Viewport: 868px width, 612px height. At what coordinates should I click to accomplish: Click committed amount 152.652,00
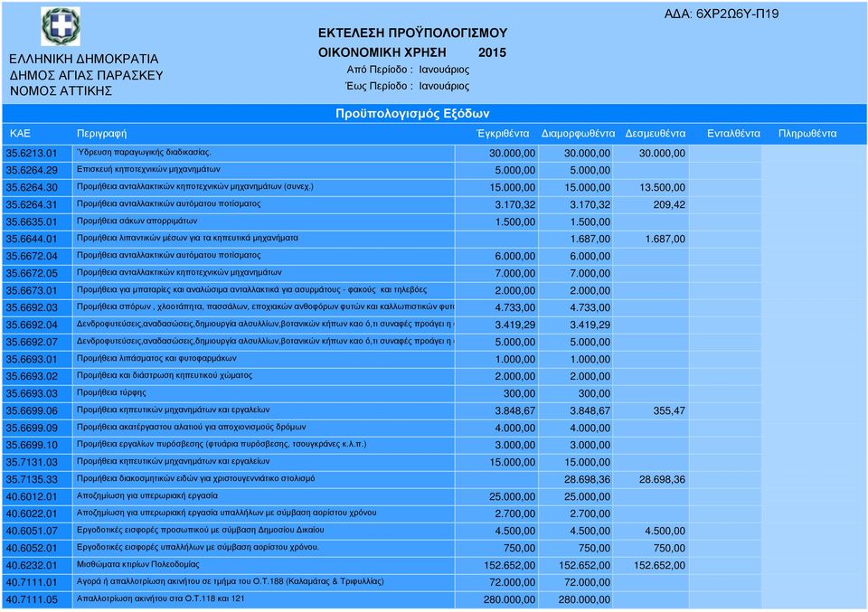pyautogui.click(x=659, y=566)
